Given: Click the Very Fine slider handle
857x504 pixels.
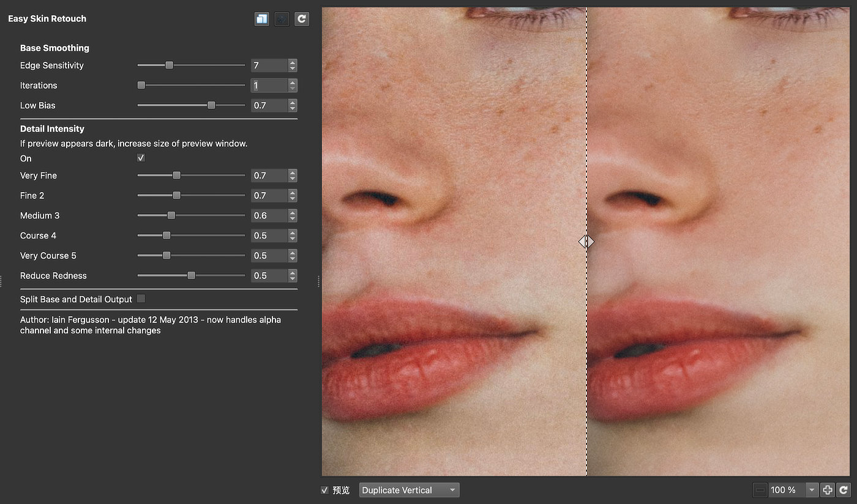Looking at the screenshot, I should point(176,176).
